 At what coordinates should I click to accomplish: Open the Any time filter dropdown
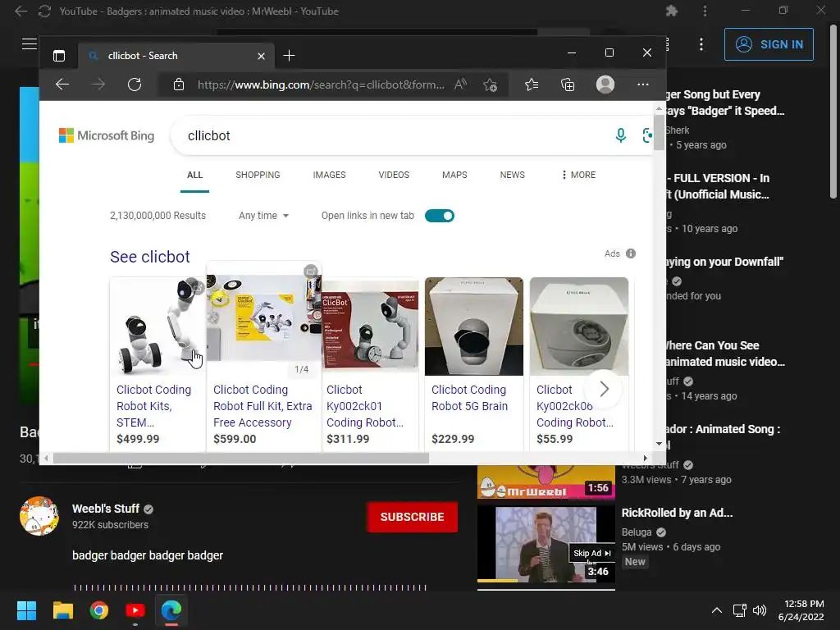click(263, 216)
